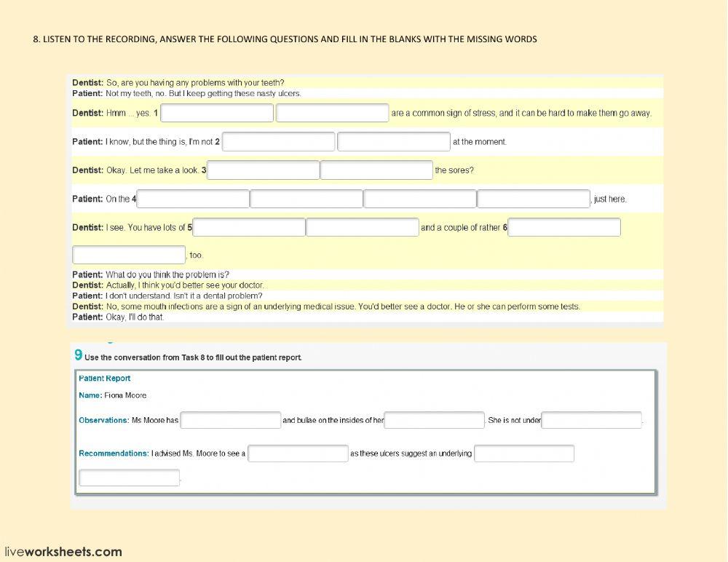This screenshot has height=562, width=728.
Task: Select the second blank in the "On the 4" row
Action: (x=306, y=199)
